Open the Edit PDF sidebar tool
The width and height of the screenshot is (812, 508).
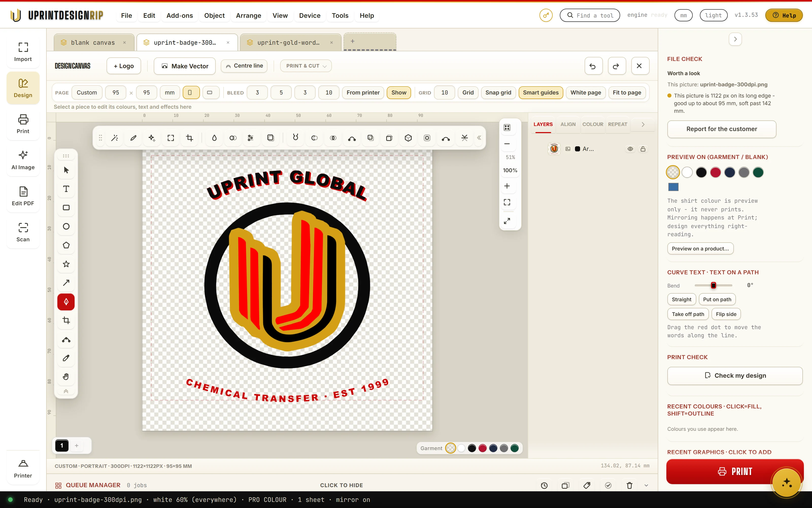click(x=23, y=196)
